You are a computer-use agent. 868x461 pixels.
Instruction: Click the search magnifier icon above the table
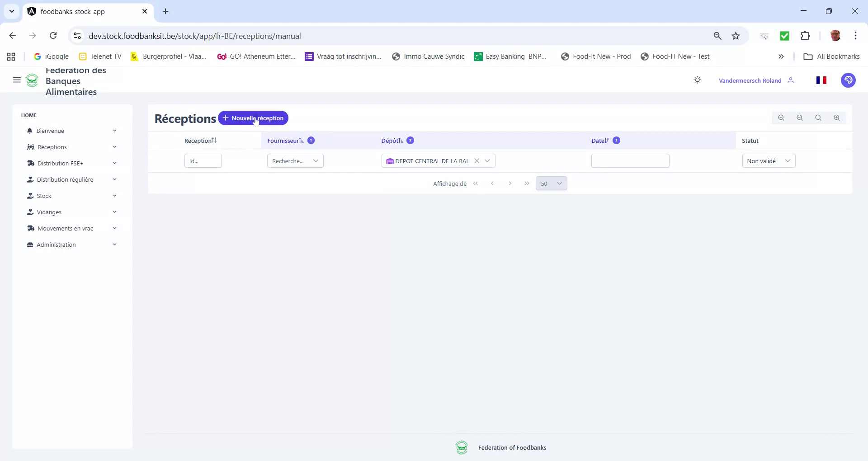coord(818,118)
